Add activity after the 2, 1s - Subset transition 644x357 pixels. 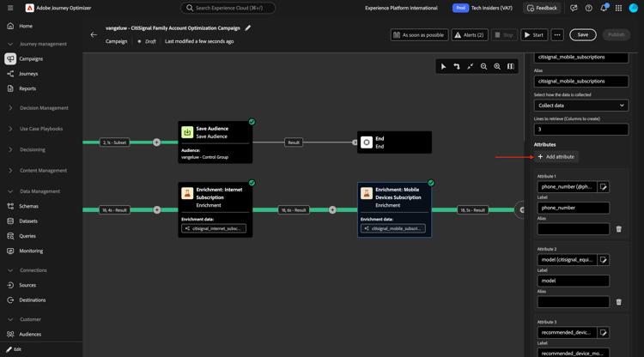click(x=157, y=142)
